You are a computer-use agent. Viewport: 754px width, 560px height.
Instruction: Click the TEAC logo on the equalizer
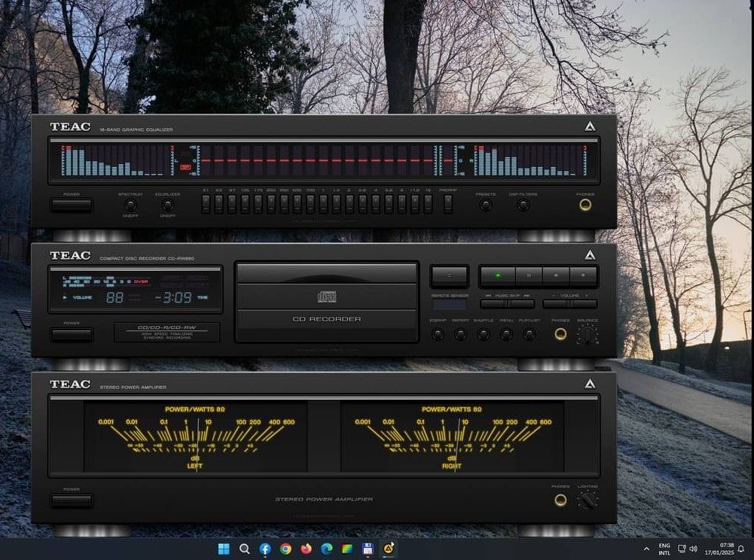tap(70, 127)
